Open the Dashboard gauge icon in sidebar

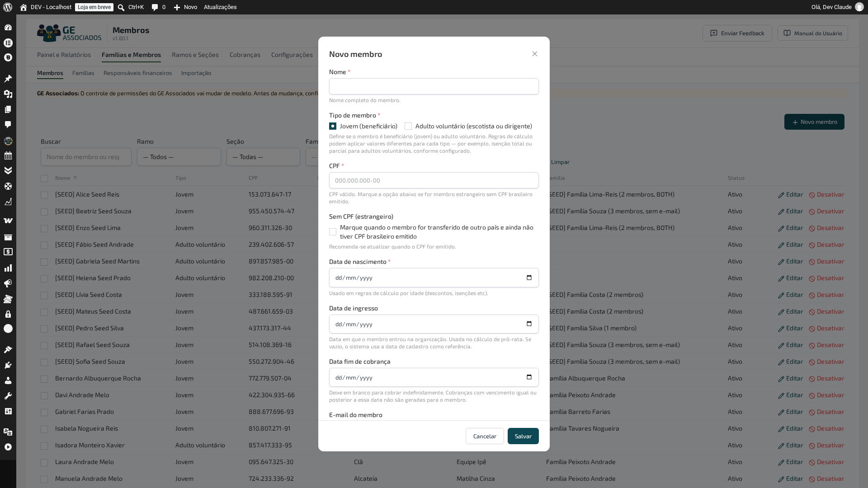pyautogui.click(x=8, y=28)
